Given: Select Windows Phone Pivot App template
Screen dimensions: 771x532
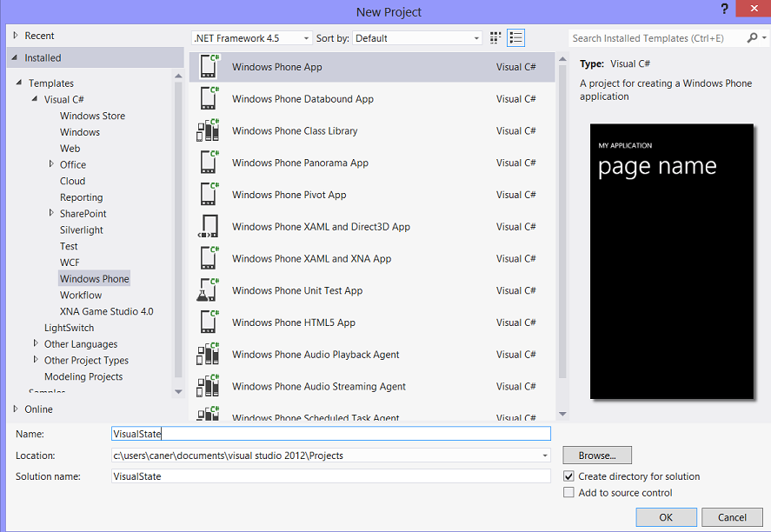Looking at the screenshot, I should 372,195.
